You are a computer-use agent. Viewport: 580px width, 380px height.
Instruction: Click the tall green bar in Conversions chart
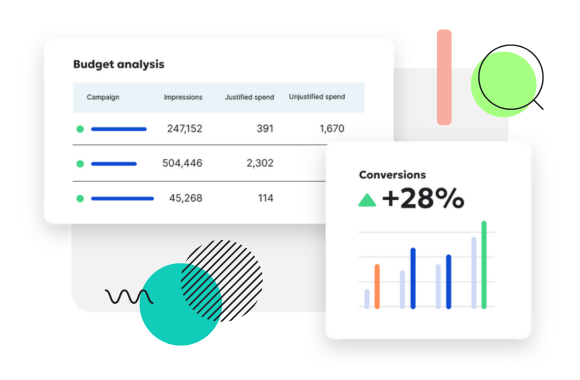pos(484,265)
